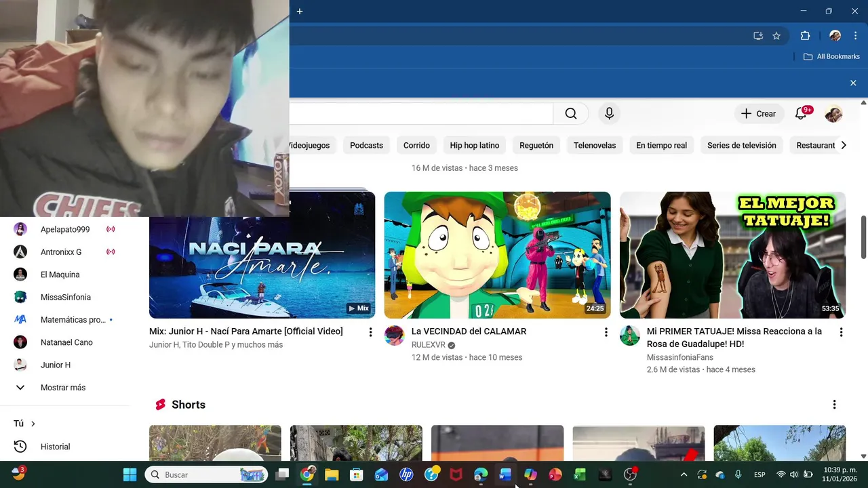This screenshot has width=868, height=488.
Task: Open the Windows Start menu
Action: 130,474
